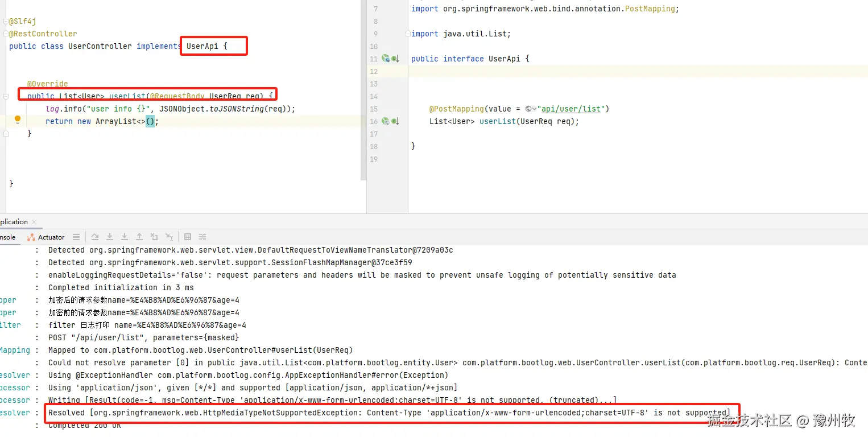Click the 'Using application/json, given' log line
This screenshot has height=441, width=868.
253,388
